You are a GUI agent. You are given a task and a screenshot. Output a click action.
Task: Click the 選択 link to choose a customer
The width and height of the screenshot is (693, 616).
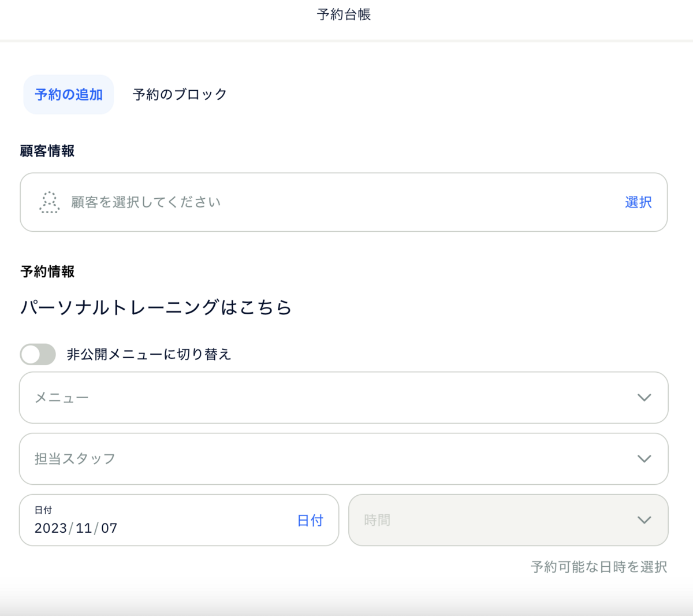638,202
